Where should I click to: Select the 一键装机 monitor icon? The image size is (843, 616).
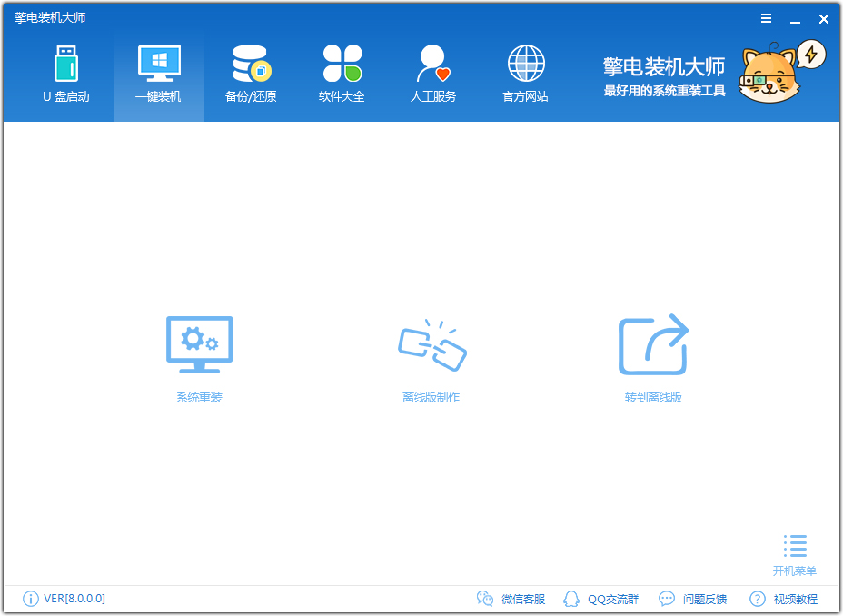[159, 63]
